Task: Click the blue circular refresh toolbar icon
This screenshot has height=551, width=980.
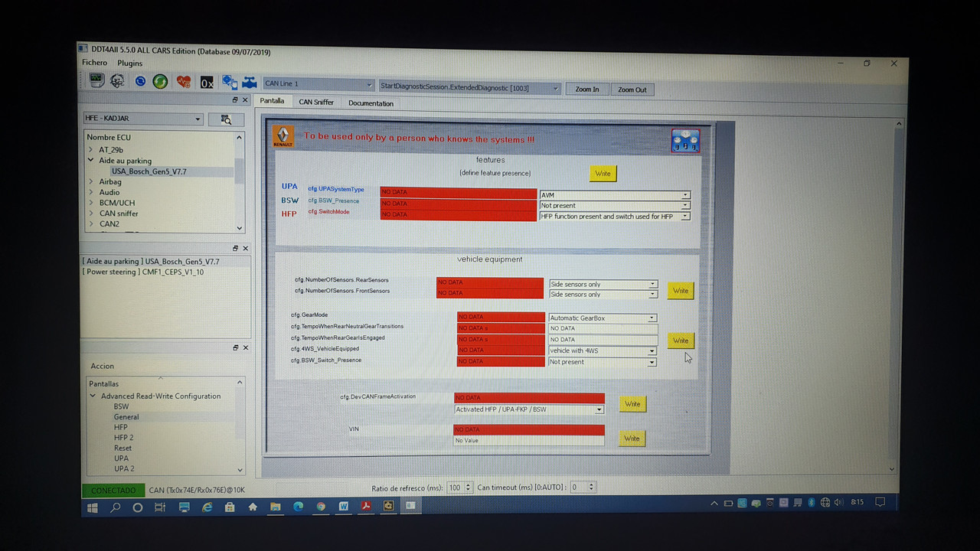Action: click(x=140, y=81)
